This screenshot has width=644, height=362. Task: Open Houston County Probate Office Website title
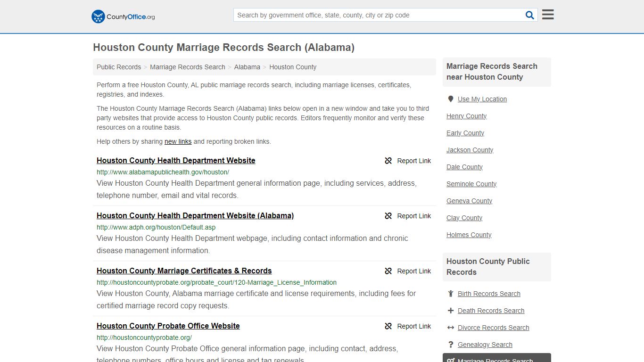[168, 326]
